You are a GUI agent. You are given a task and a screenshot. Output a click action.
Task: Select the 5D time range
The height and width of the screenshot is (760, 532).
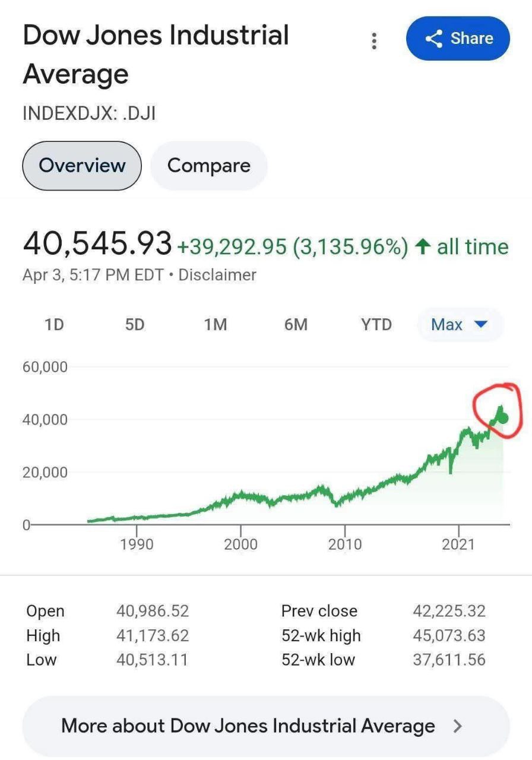click(x=135, y=325)
